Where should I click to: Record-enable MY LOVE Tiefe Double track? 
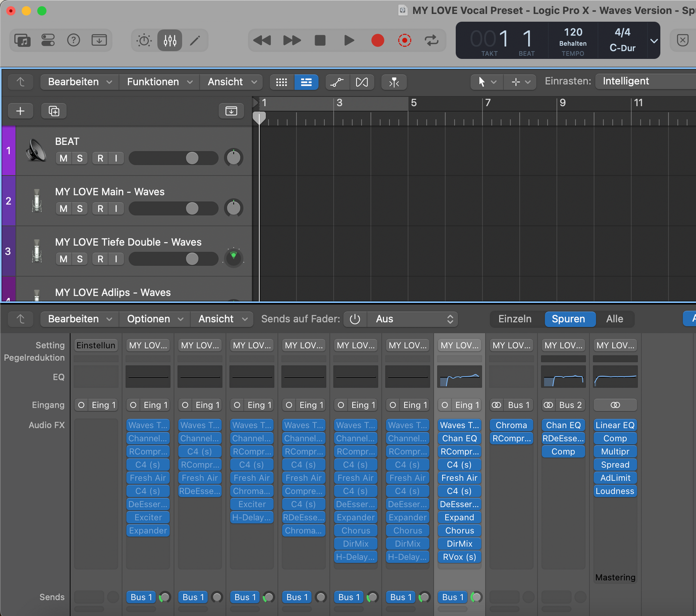[x=100, y=259]
